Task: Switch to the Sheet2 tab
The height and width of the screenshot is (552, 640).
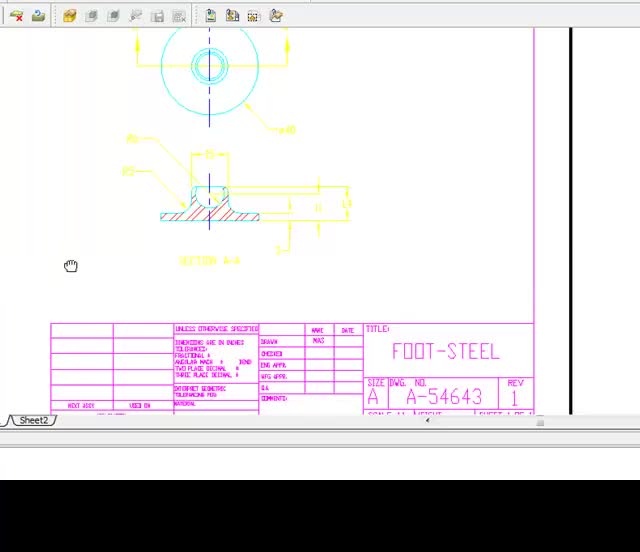Action: click(x=33, y=420)
